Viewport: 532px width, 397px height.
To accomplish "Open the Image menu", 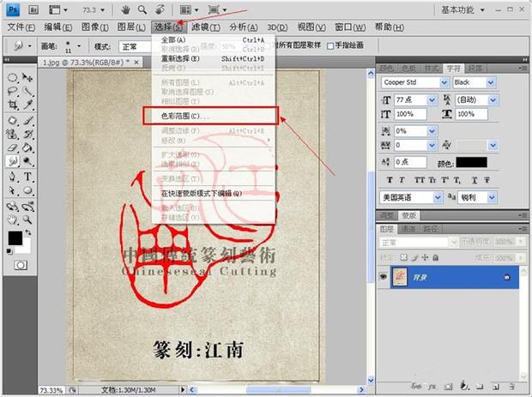I will [x=94, y=27].
